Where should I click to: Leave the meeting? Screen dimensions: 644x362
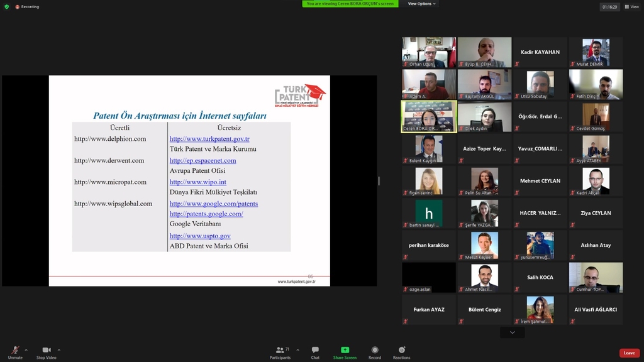(629, 353)
